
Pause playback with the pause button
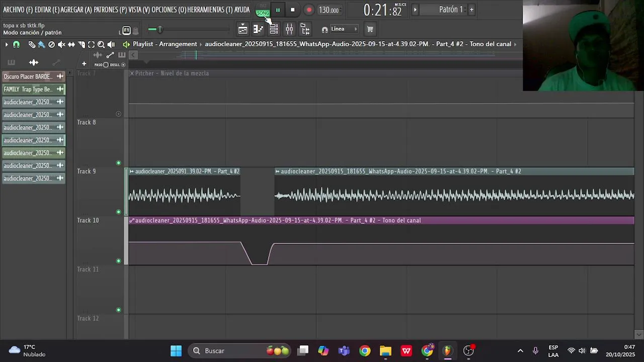278,10
